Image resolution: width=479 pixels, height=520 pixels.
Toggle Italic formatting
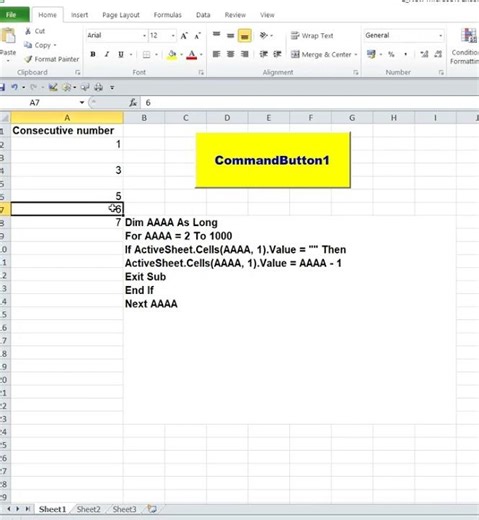[x=107, y=54]
